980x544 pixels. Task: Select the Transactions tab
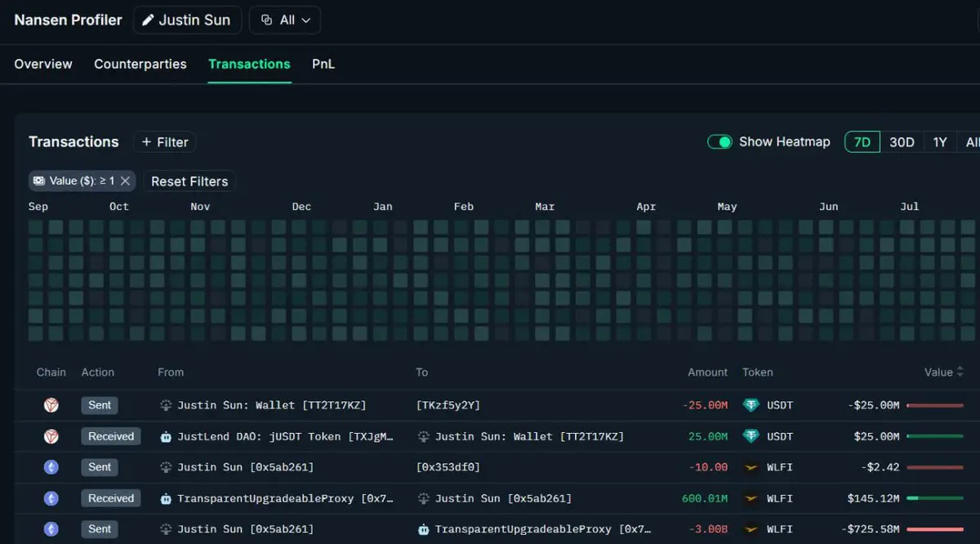[249, 64]
